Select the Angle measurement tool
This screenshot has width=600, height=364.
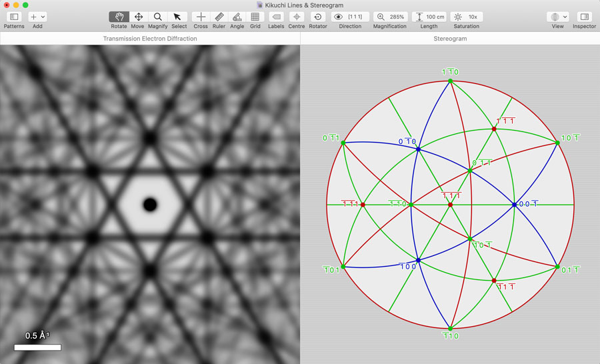237,17
